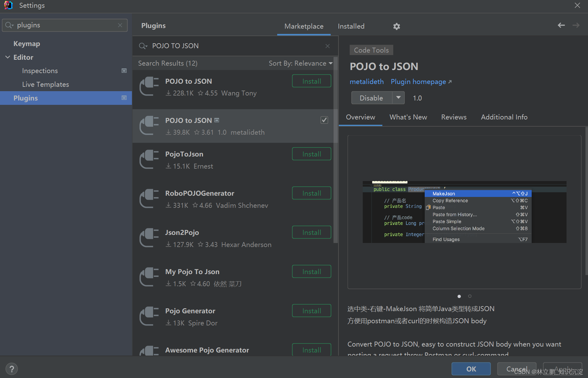Click the settings search input field

[65, 25]
